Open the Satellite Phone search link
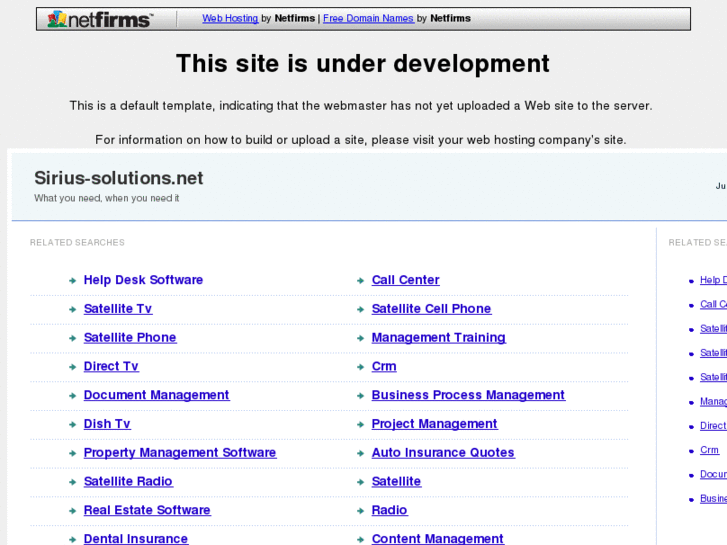727x545 pixels. (x=130, y=337)
